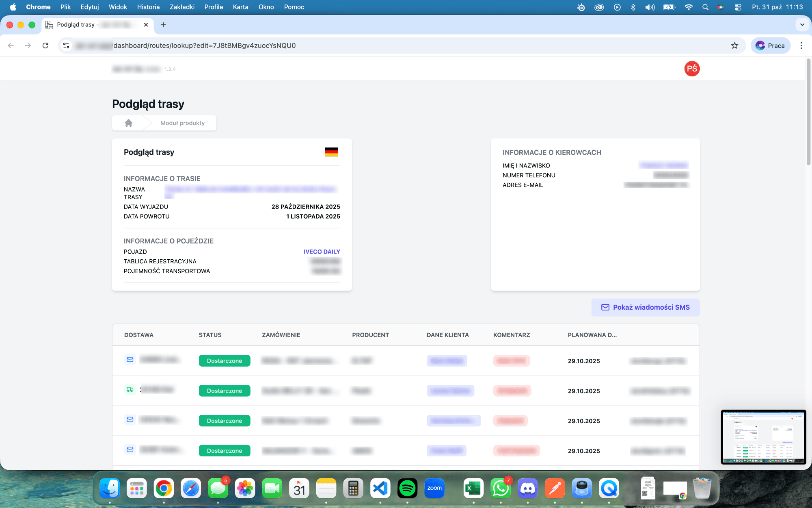This screenshot has height=508, width=812.
Task: Click the page vertical scrollbar
Action: 808,112
